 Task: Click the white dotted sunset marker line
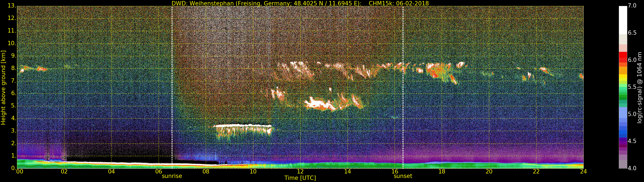point(403,87)
